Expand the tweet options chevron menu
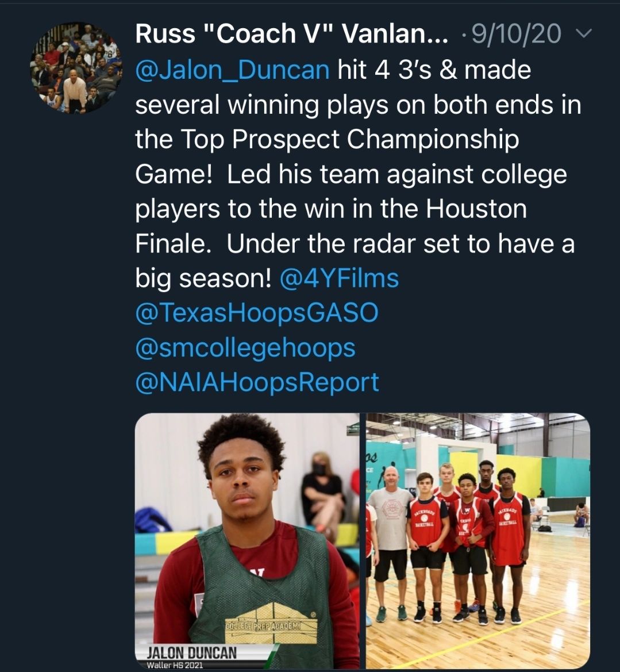This screenshot has height=672, width=620. coord(583,34)
